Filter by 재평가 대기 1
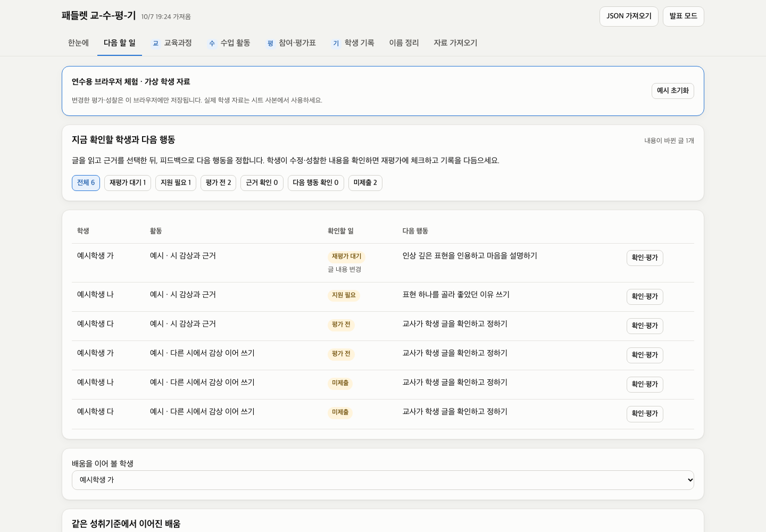Viewport: 766px width, 532px height. tap(128, 183)
